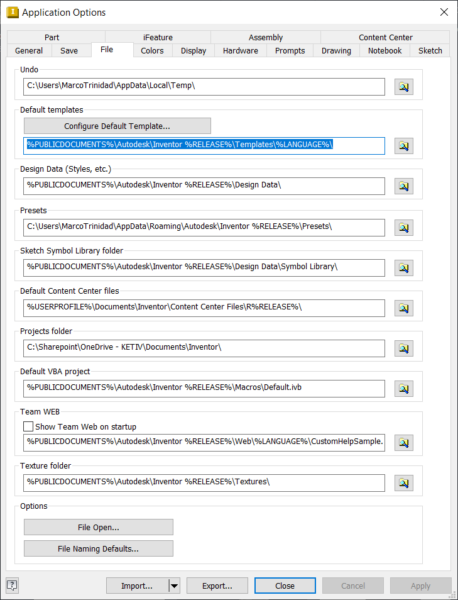Open the help question mark icon
Screen dimensions: 458x600
pos(12,585)
